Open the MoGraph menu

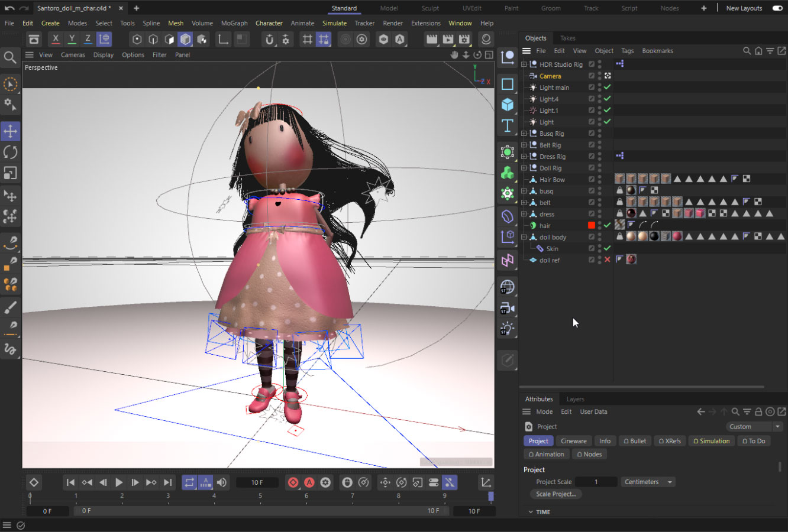[234, 23]
